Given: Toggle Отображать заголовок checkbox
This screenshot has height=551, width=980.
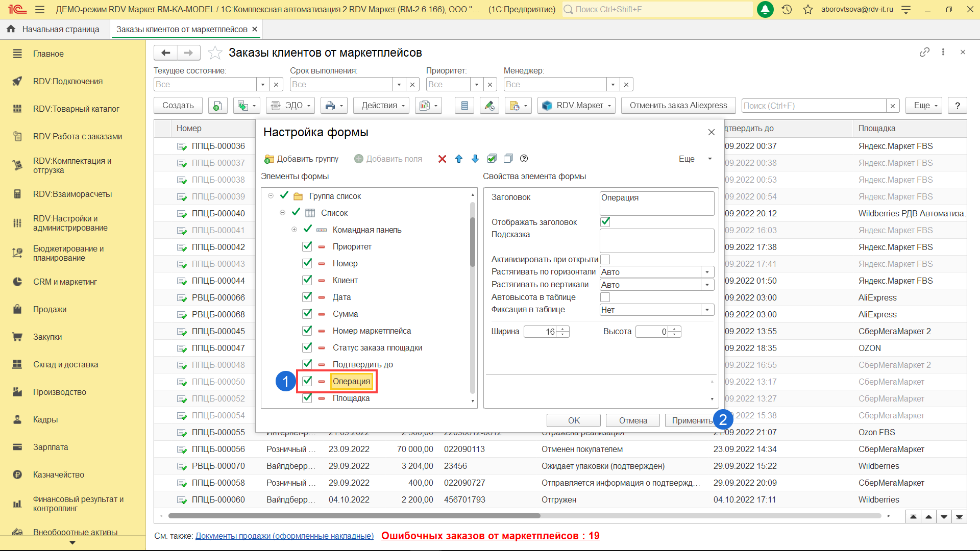Looking at the screenshot, I should (x=605, y=222).
